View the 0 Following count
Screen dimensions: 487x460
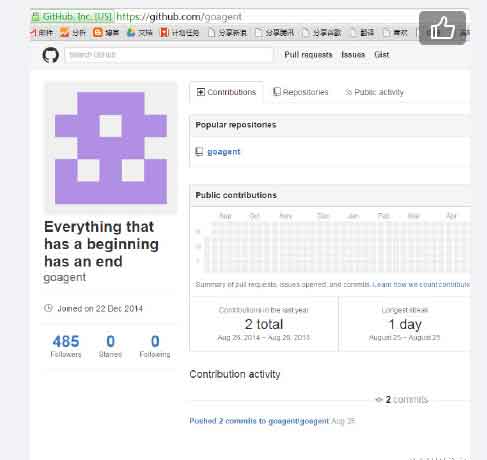[x=155, y=346]
